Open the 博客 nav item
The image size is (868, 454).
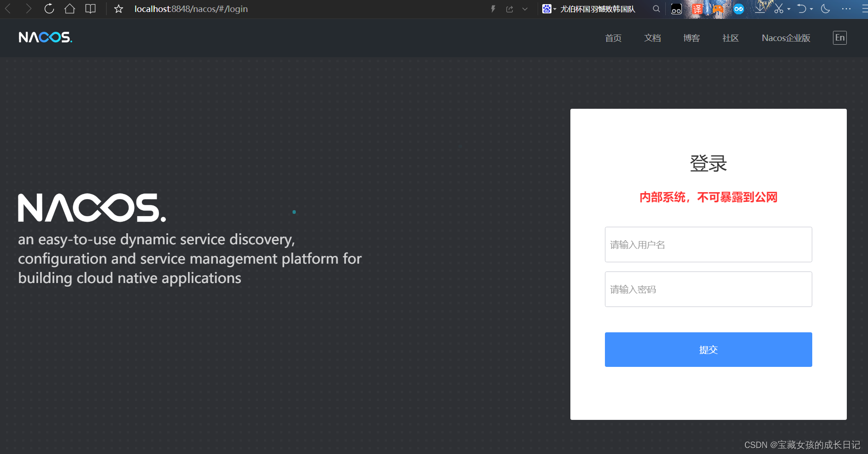(x=692, y=38)
